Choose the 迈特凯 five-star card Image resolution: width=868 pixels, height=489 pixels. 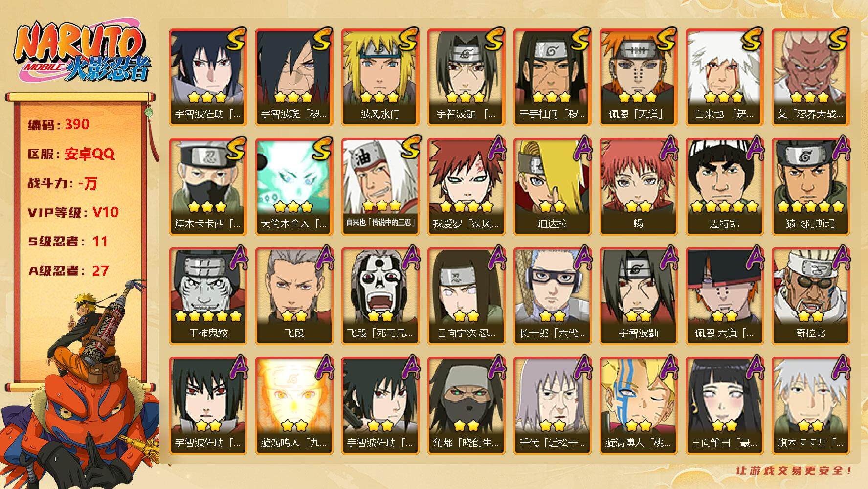tap(724, 186)
